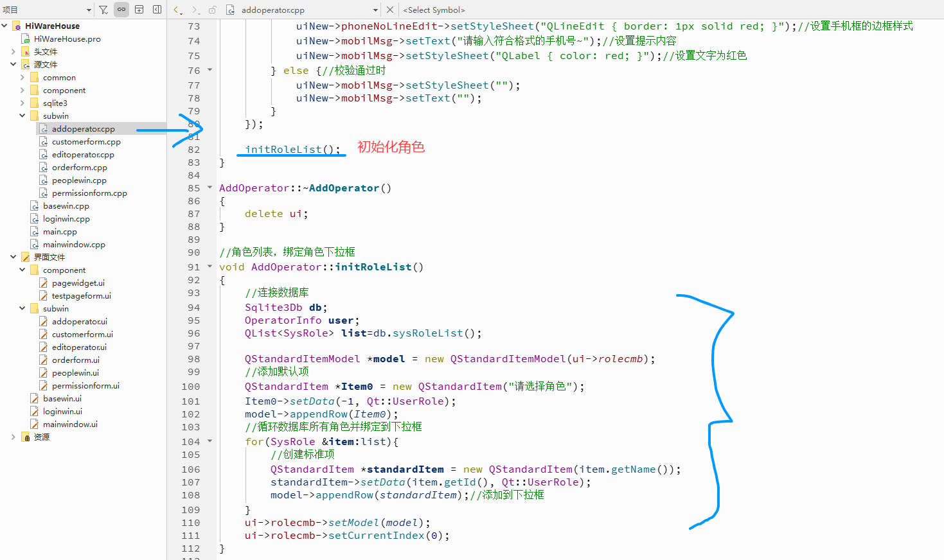Expand the 头文件 folder
This screenshot has width=944, height=560.
(x=13, y=51)
